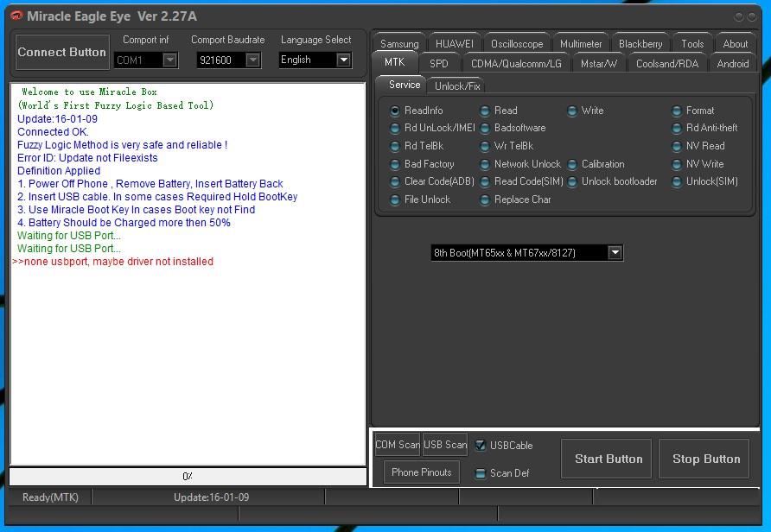Open the Oscilloscope tab

point(517,44)
